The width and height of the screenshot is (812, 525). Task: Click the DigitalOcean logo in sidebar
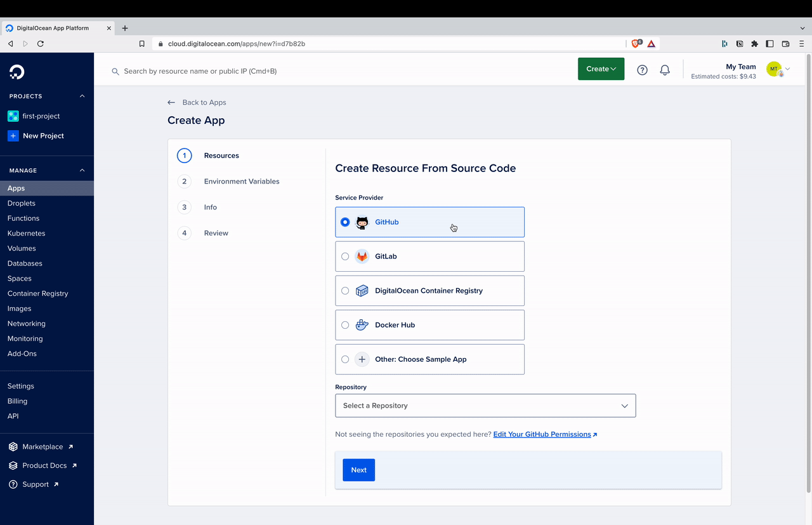point(16,72)
